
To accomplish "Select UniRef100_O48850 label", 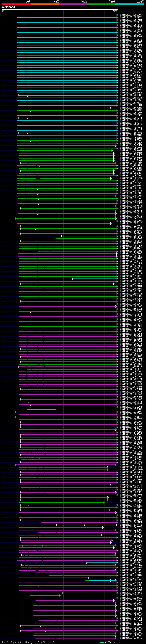I will pyautogui.click(x=131, y=85).
